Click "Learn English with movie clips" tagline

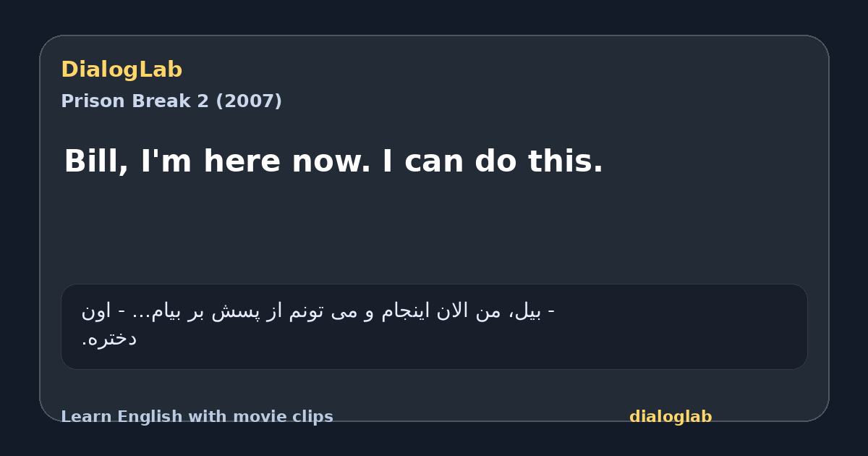point(197,417)
